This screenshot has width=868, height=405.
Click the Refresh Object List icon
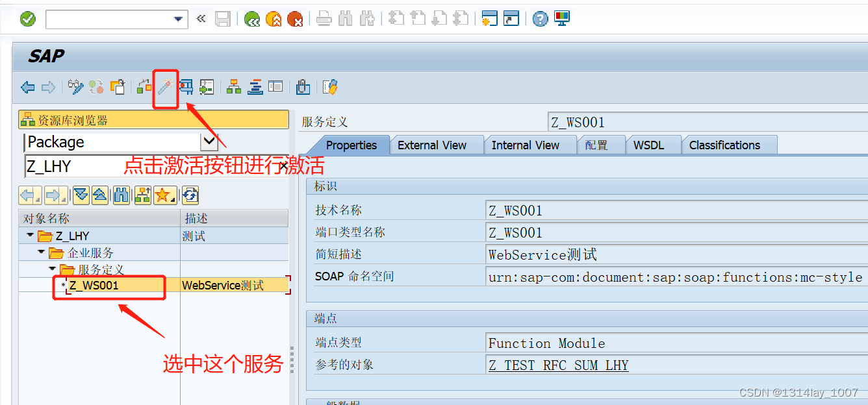(190, 195)
